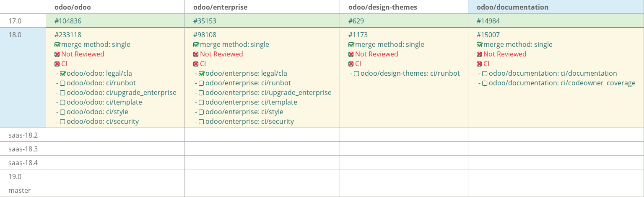The width and height of the screenshot is (644, 197).
Task: Click empty checkbox for odoo/documentation ci/codeowner_coverage
Action: (x=485, y=83)
